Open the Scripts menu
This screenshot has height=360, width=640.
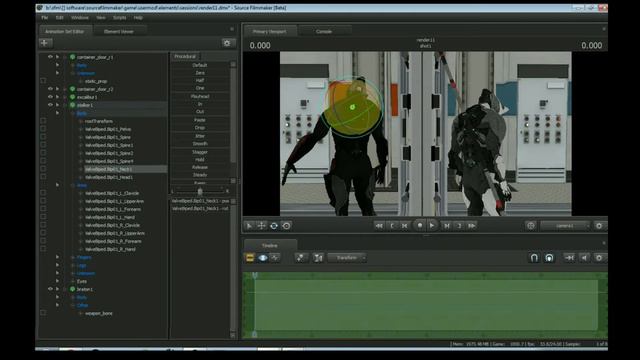(120, 18)
